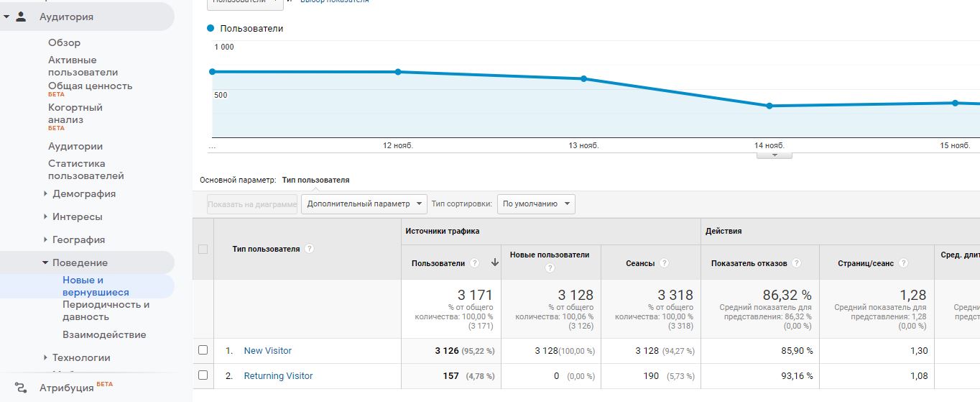Open help icon next to Страниц/сеанс
980x402 pixels.
[x=903, y=263]
